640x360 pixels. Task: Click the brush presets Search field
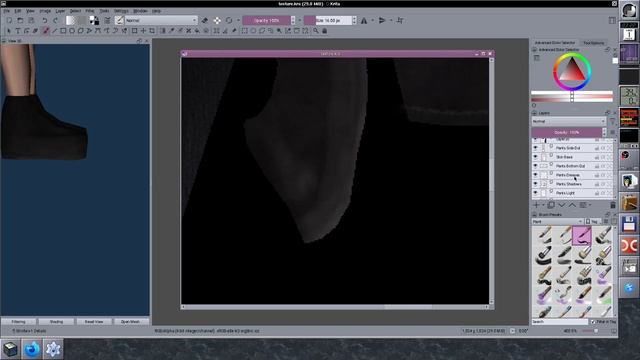tap(560, 322)
